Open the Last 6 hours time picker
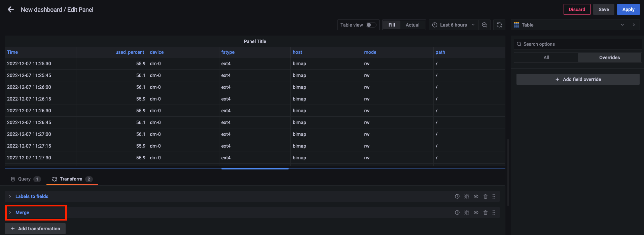This screenshot has width=644, height=235. pos(454,25)
